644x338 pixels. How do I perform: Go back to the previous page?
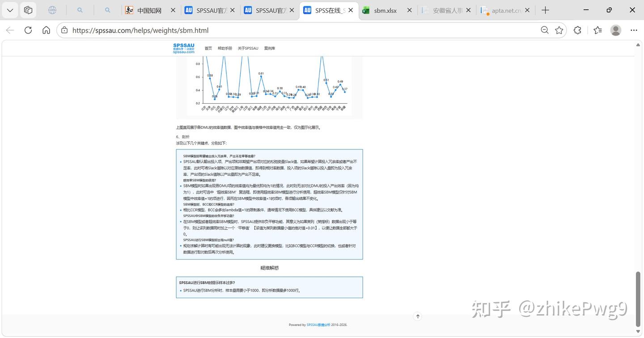[10, 30]
